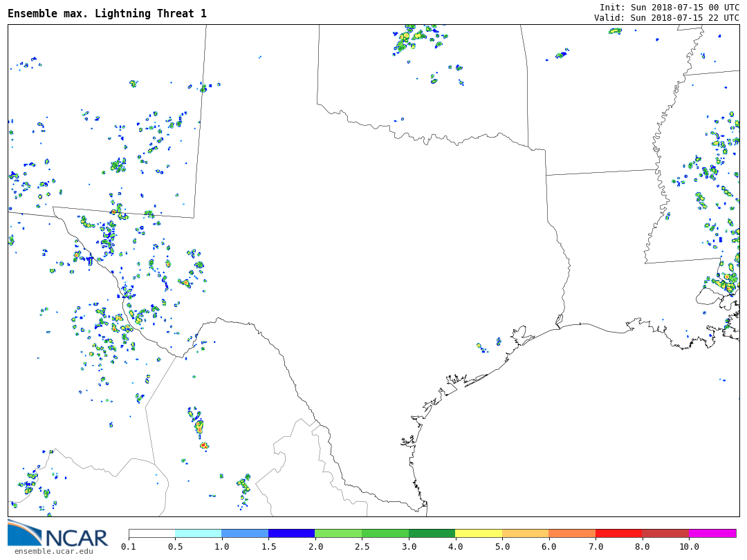This screenshot has width=747, height=560.
Task: Select the Init time text
Action: pos(669,7)
